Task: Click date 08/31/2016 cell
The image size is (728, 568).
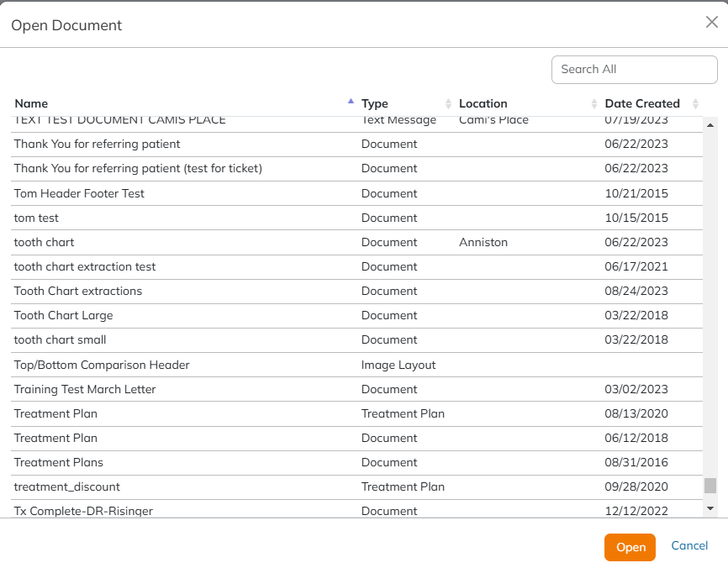Action: click(x=636, y=462)
